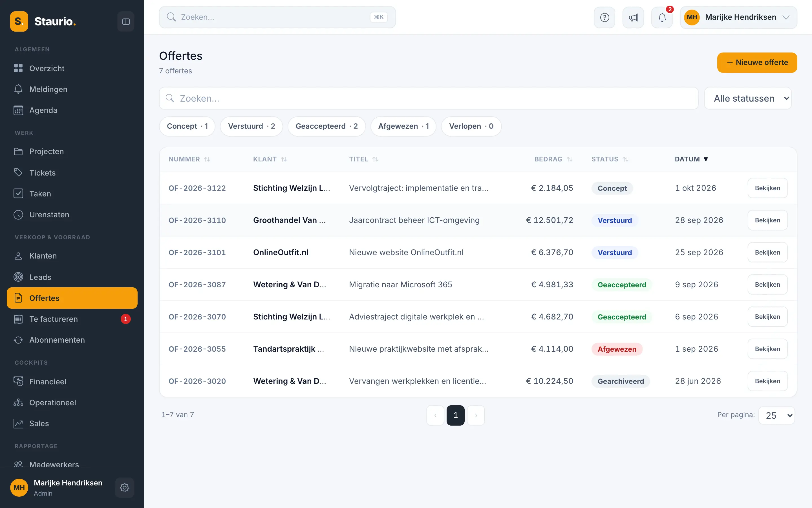Sort table by Klant column
The height and width of the screenshot is (508, 812).
[270, 159]
